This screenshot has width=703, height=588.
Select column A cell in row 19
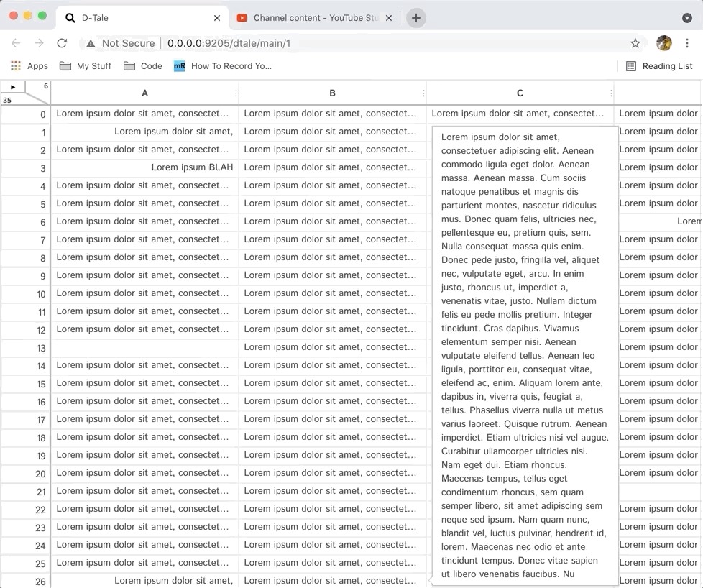click(x=144, y=455)
